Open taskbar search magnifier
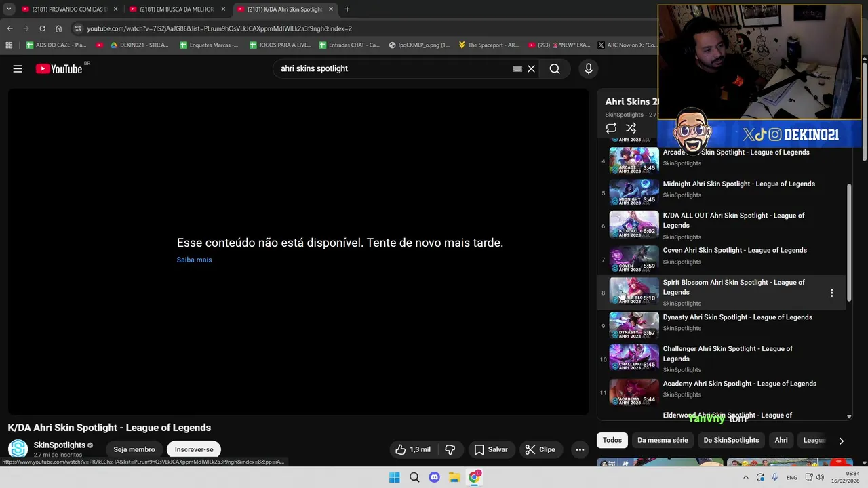Viewport: 868px width, 488px height. coord(414,477)
